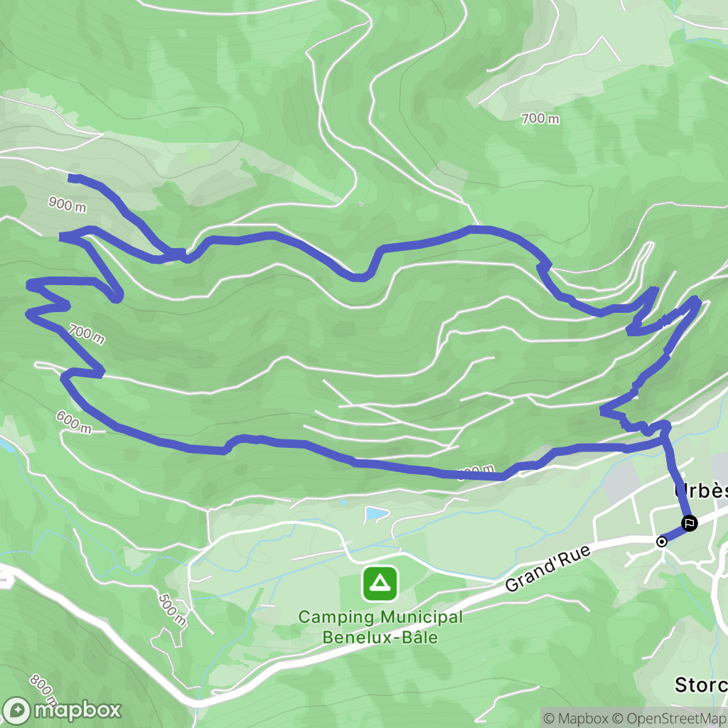Click the Mapbox logo

61,710
